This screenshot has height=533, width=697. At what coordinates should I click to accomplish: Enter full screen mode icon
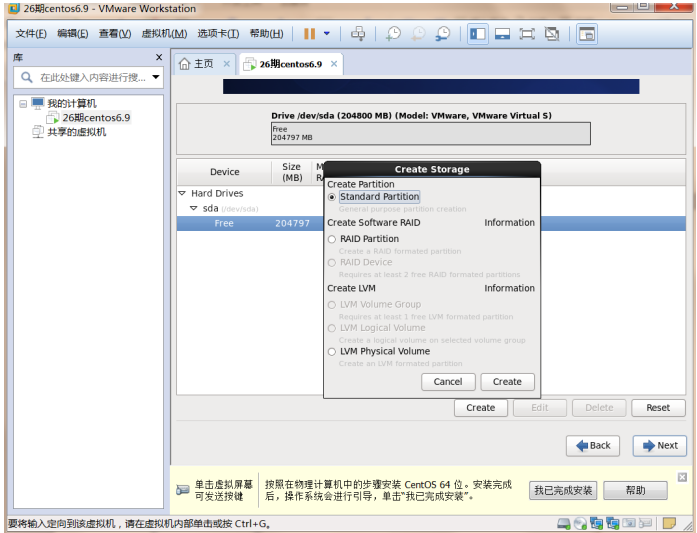point(527,34)
